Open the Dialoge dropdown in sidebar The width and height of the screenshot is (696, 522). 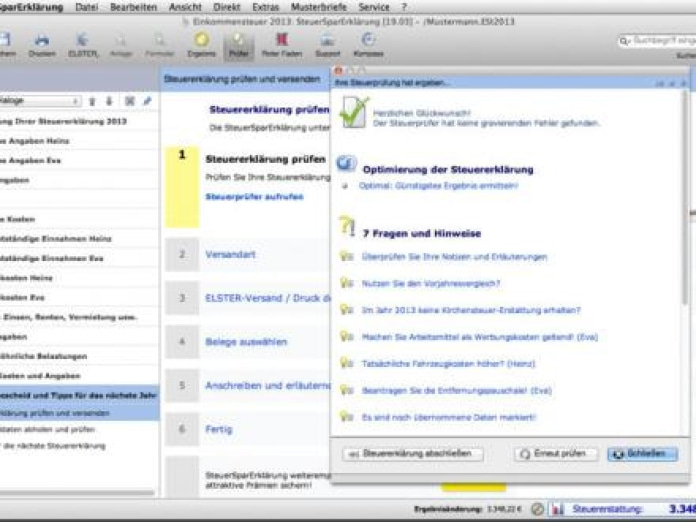coord(39,101)
